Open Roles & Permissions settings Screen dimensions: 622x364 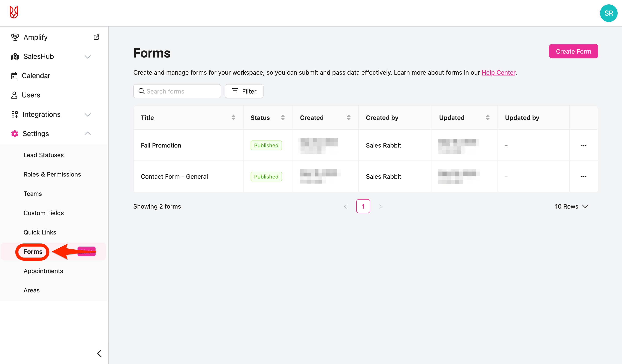[x=52, y=174]
